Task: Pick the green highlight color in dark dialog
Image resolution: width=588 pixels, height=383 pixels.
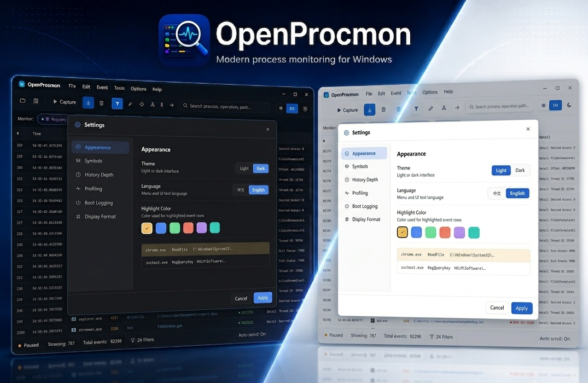Action: click(x=175, y=228)
